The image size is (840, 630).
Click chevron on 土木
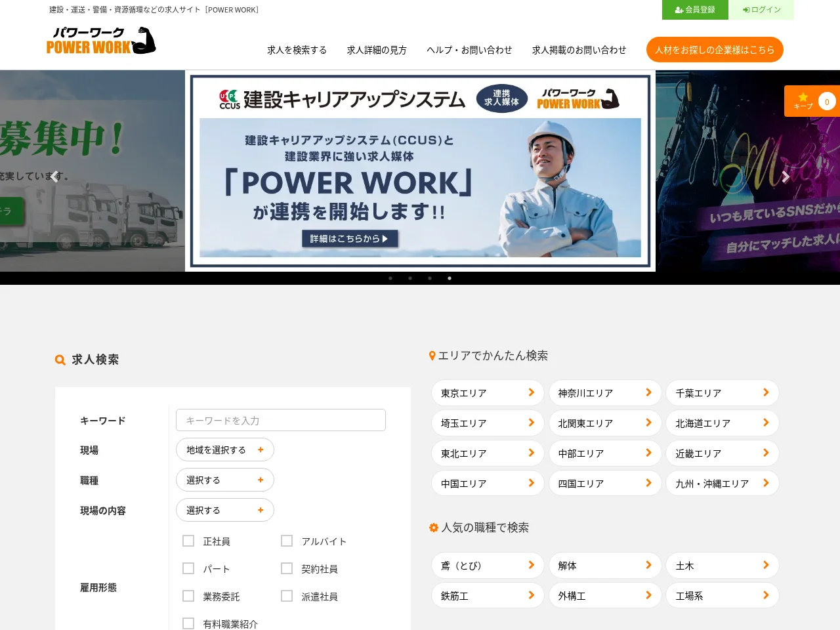click(766, 565)
